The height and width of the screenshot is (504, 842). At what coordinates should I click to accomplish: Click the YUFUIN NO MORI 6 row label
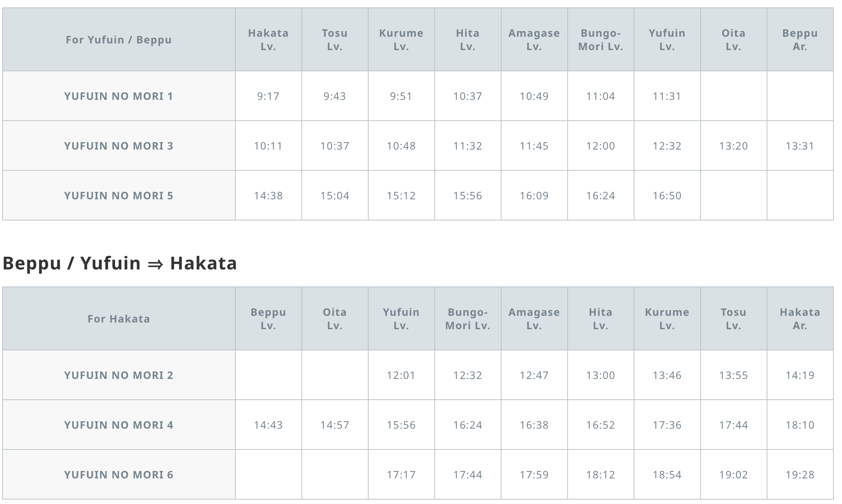pos(118,475)
